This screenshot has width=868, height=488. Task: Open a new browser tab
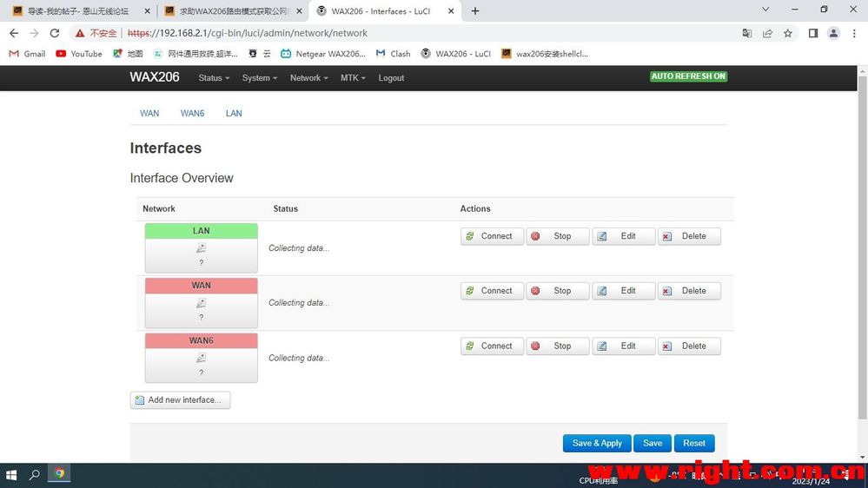475,11
